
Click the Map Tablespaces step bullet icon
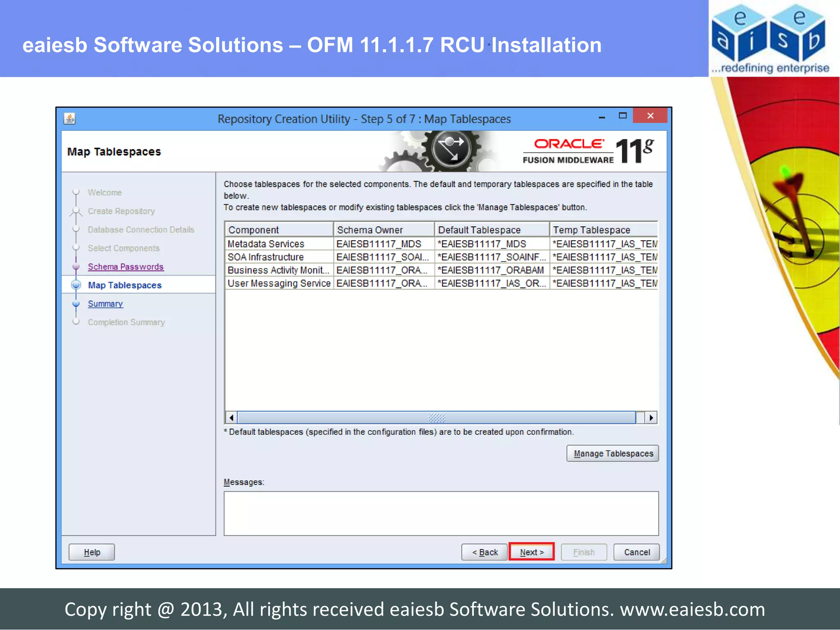point(76,285)
